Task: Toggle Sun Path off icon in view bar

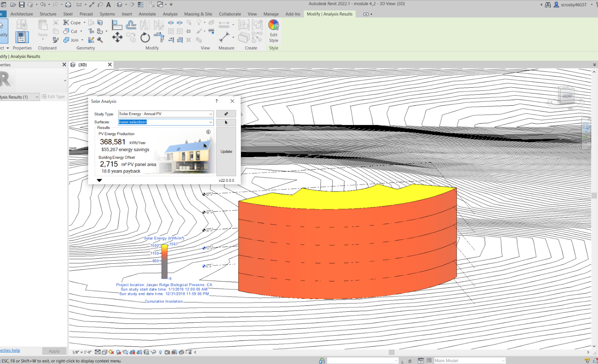Action: click(111, 352)
